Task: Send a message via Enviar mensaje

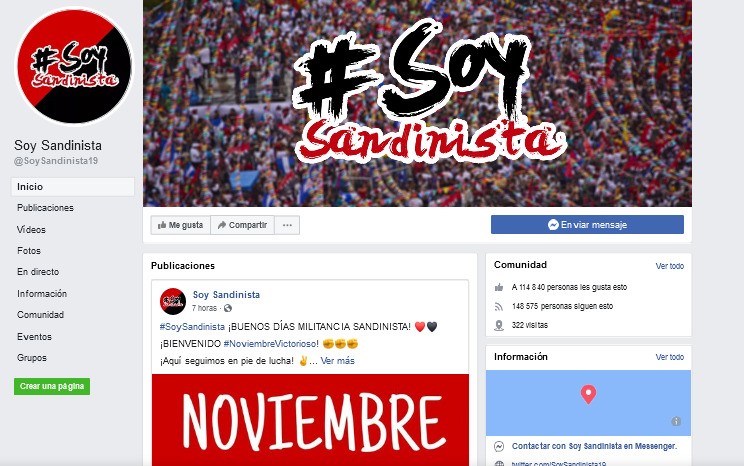Action: pos(587,224)
